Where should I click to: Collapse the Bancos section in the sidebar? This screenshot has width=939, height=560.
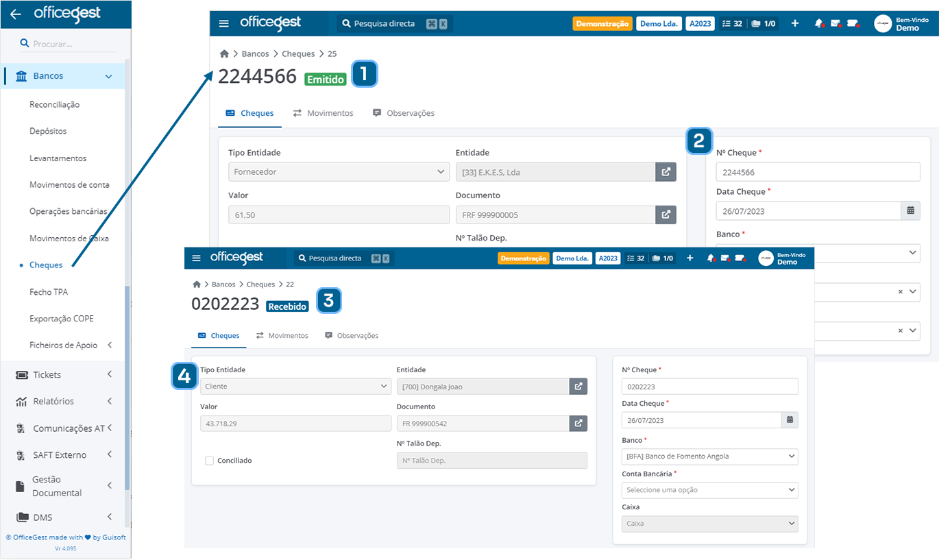(110, 75)
